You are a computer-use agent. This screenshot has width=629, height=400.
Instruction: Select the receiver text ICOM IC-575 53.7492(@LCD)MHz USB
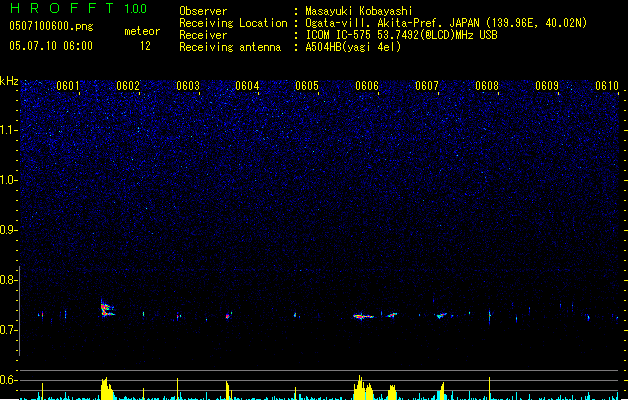(x=402, y=35)
